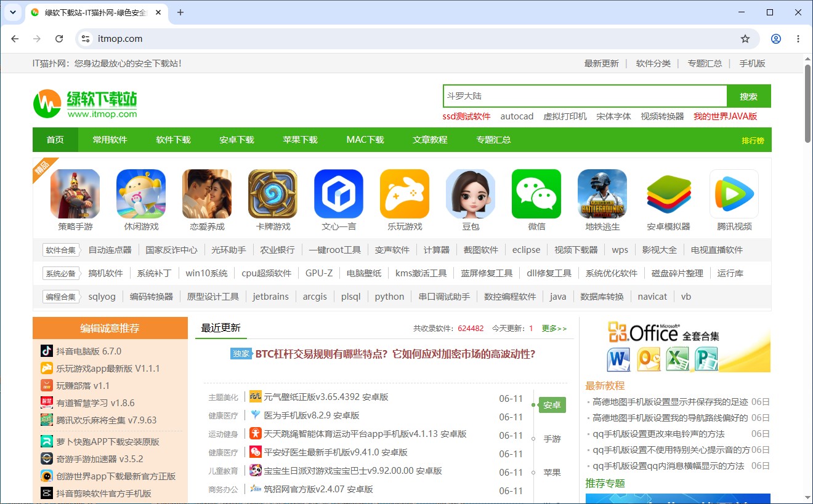Switch to the 手游 category tab
This screenshot has width=813, height=504.
pyautogui.click(x=552, y=439)
